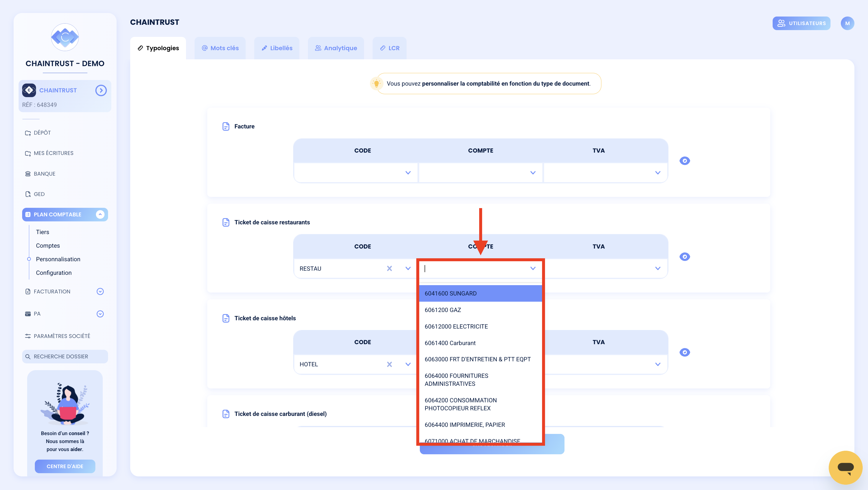
Task: Click the carburant (diesel) document icon
Action: click(x=226, y=414)
